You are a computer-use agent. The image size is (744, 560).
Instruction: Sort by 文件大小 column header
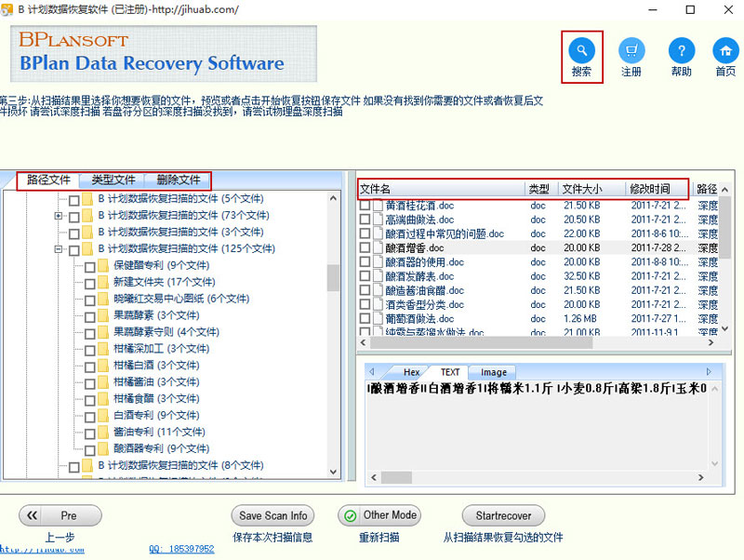(583, 189)
